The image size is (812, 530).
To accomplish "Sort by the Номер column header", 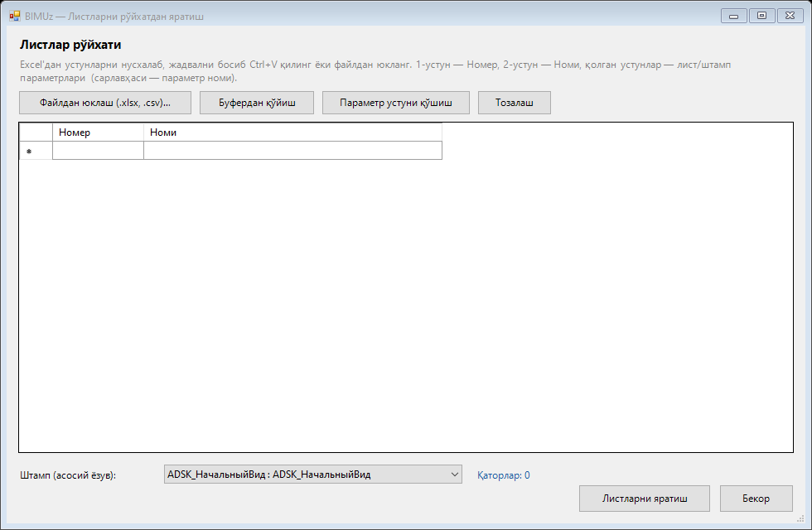I will (x=98, y=132).
